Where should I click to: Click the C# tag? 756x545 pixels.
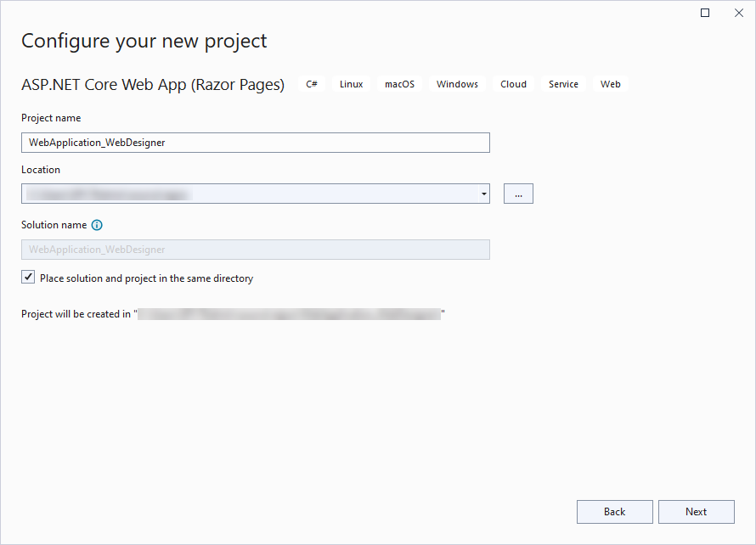point(312,84)
